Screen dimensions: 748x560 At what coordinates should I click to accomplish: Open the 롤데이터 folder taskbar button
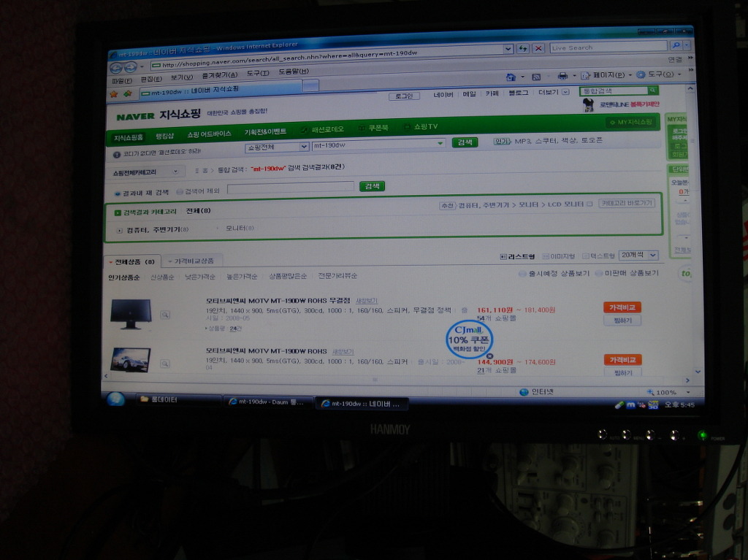(179, 399)
